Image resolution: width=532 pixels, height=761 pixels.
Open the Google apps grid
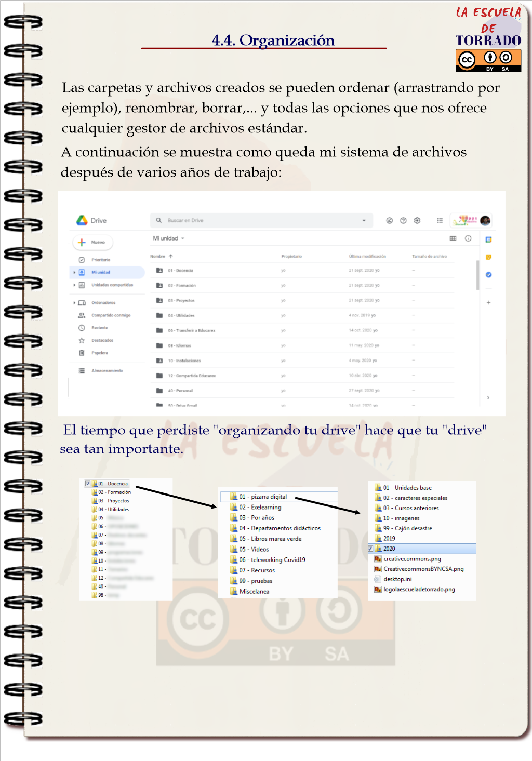440,221
